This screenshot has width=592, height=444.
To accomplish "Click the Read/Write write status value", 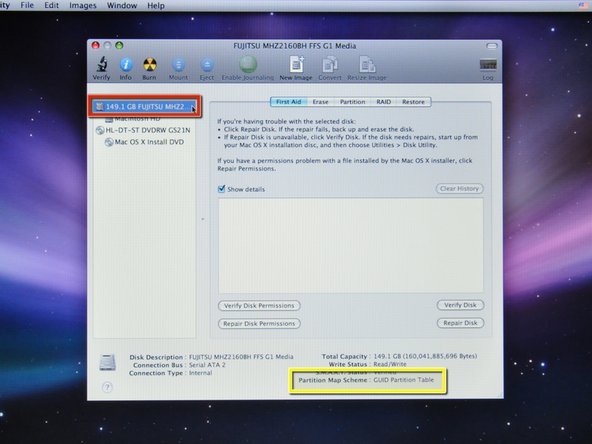I will [x=390, y=364].
